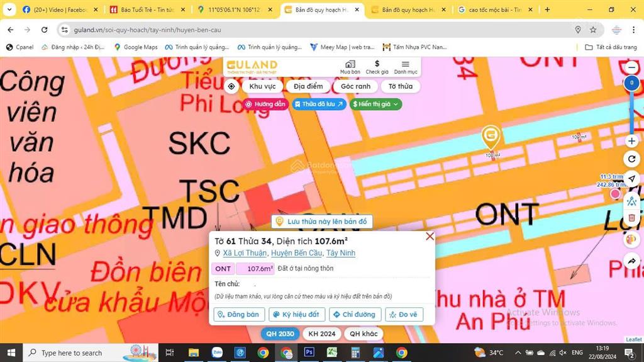Image resolution: width=644 pixels, height=362 pixels.
Task: Adjust the blue layer opacity slider handle
Action: [x=631, y=82]
